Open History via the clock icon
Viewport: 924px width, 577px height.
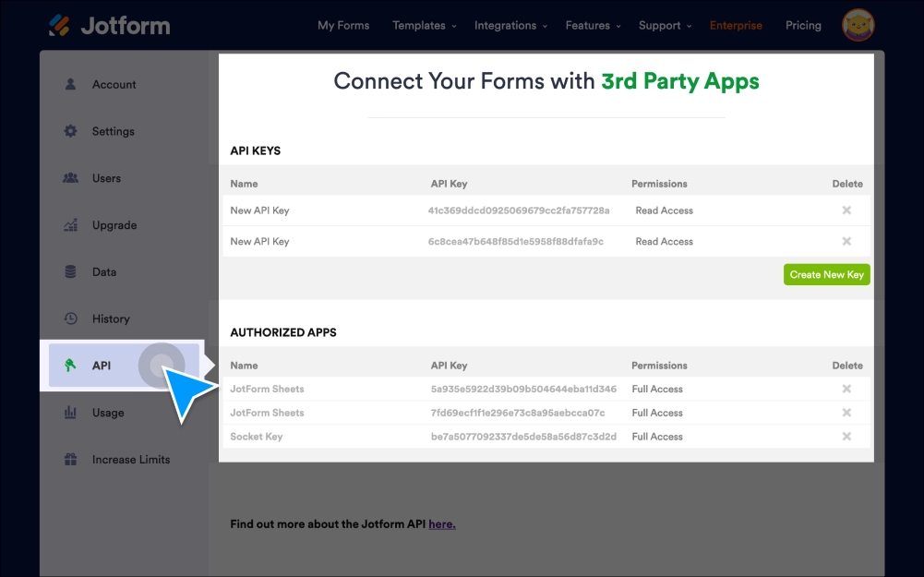[70, 318]
